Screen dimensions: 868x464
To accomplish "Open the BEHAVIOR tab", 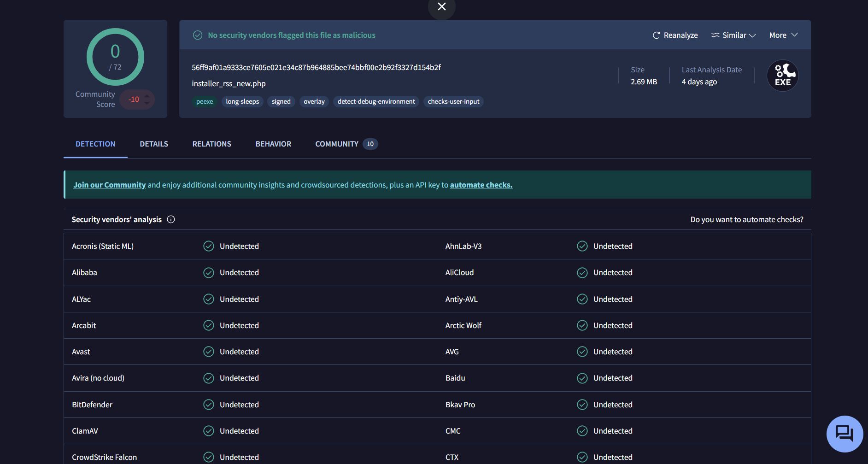I will pyautogui.click(x=273, y=144).
